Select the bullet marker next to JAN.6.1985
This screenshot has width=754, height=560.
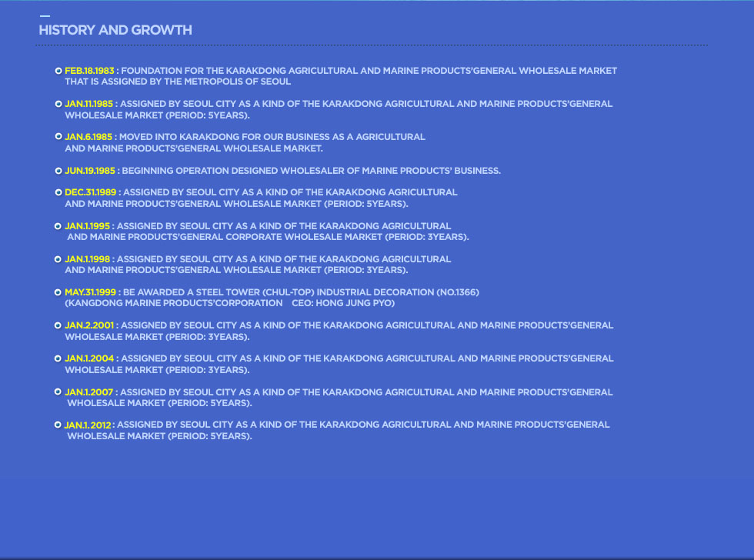point(58,137)
